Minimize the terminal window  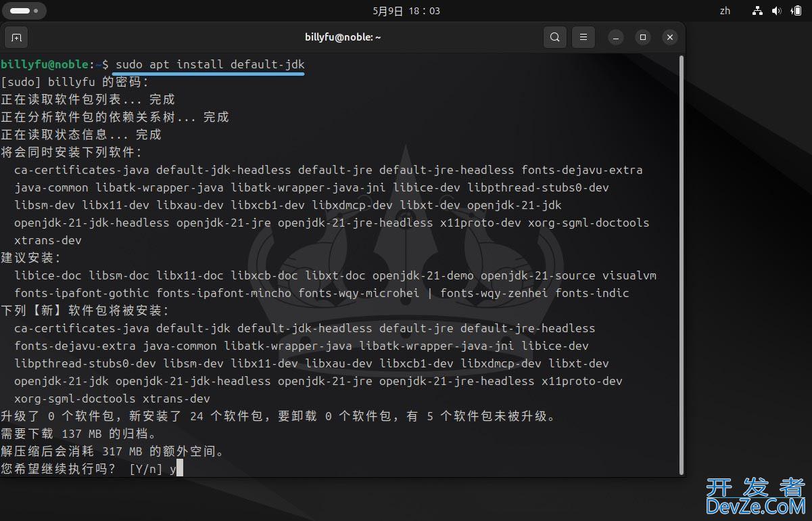[x=616, y=37]
